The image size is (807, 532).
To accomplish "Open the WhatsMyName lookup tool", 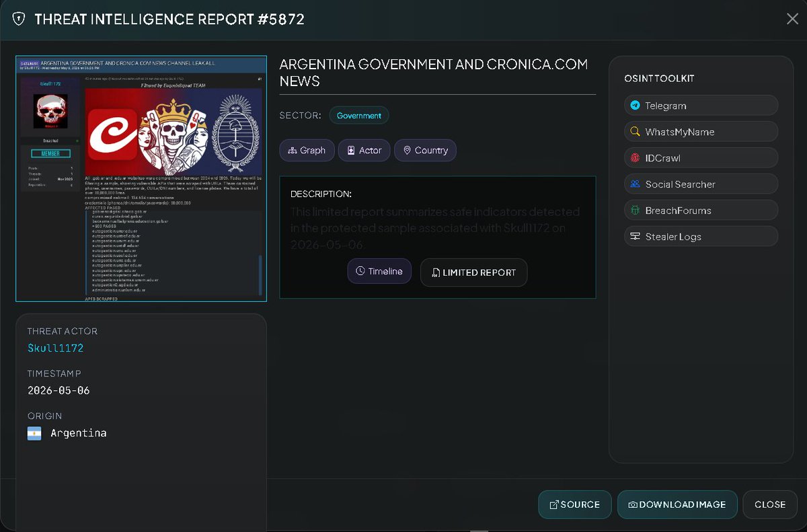I will [x=701, y=132].
